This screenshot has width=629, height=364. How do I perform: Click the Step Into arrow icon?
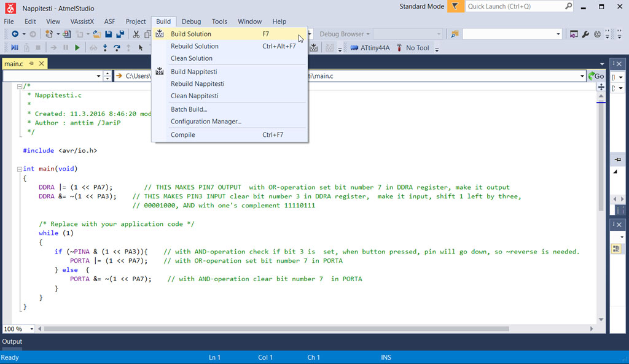click(105, 48)
